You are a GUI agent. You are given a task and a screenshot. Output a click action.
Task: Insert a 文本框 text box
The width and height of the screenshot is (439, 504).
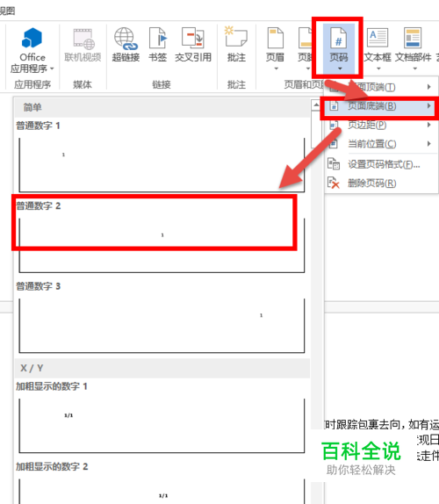[x=378, y=49]
